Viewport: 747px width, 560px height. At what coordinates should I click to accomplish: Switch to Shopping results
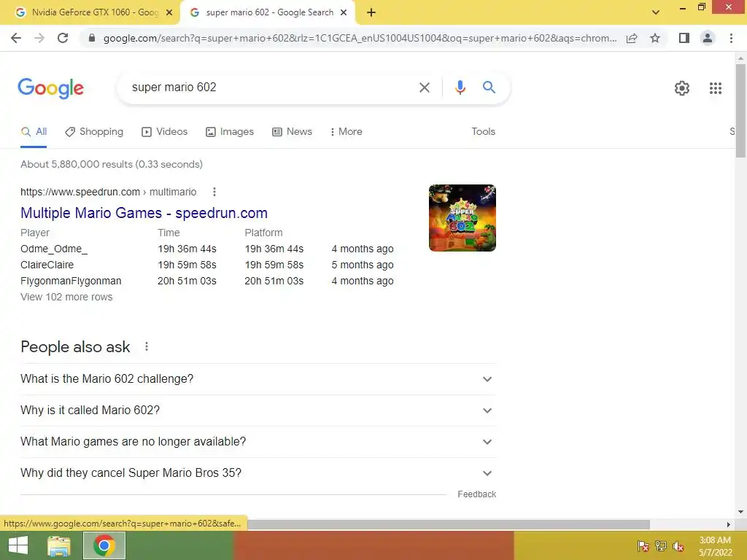[94, 132]
